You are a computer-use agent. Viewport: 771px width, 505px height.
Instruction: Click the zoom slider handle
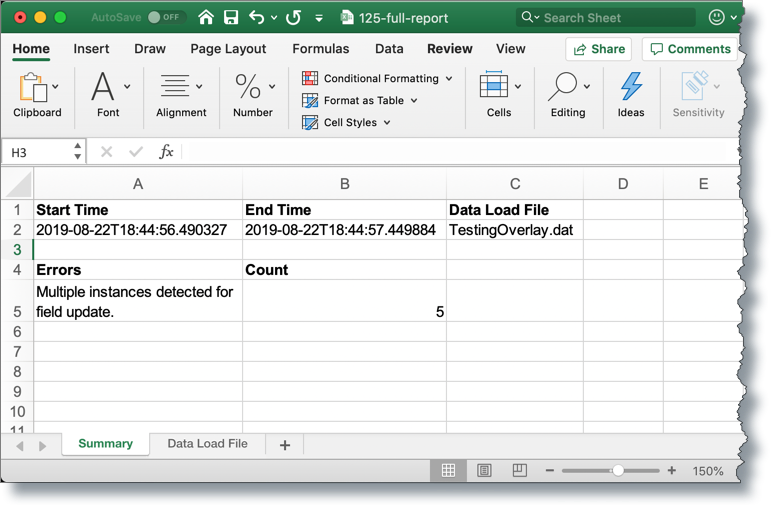618,471
